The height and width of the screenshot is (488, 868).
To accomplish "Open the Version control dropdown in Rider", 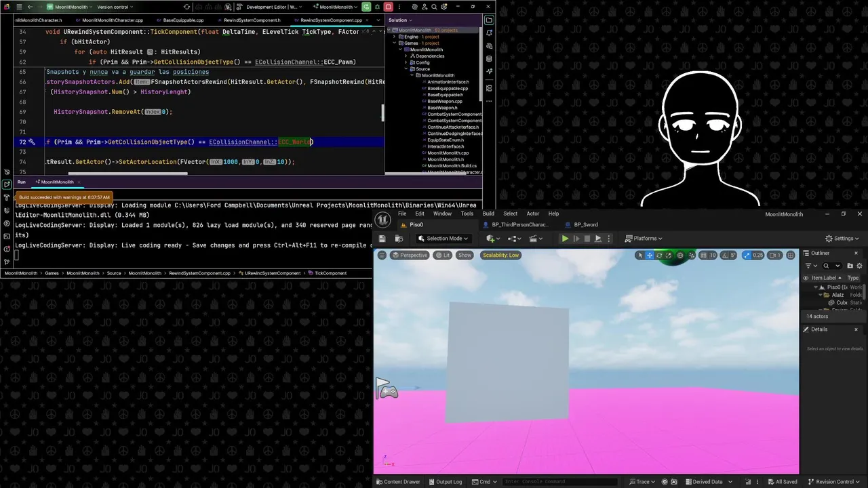I will tap(115, 7).
